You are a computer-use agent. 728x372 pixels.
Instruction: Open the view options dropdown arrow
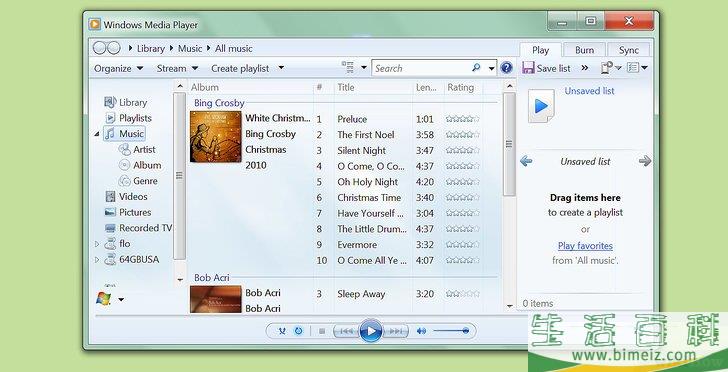(364, 68)
